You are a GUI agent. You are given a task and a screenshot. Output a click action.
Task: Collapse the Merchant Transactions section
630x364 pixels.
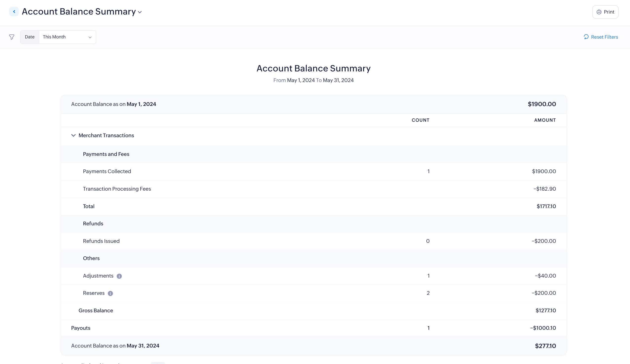(73, 135)
